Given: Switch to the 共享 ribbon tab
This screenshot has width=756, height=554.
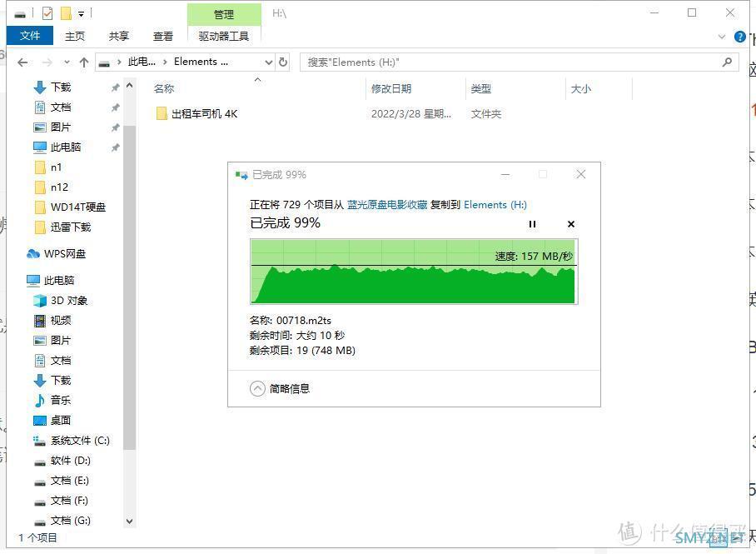Looking at the screenshot, I should click(x=118, y=36).
